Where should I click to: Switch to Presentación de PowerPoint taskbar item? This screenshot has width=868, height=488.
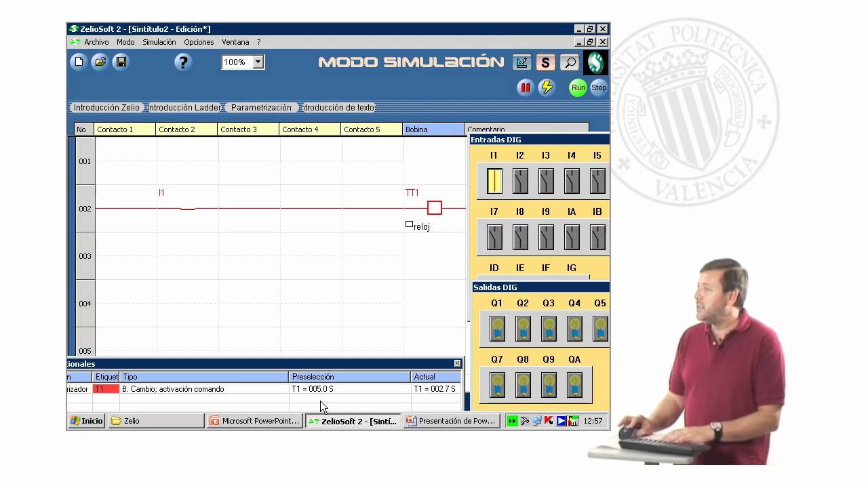pyautogui.click(x=452, y=421)
